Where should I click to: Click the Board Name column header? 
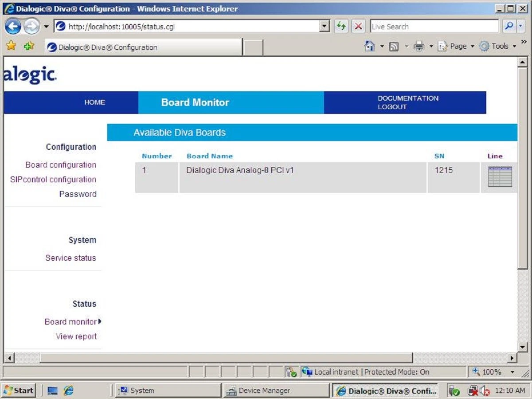210,156
